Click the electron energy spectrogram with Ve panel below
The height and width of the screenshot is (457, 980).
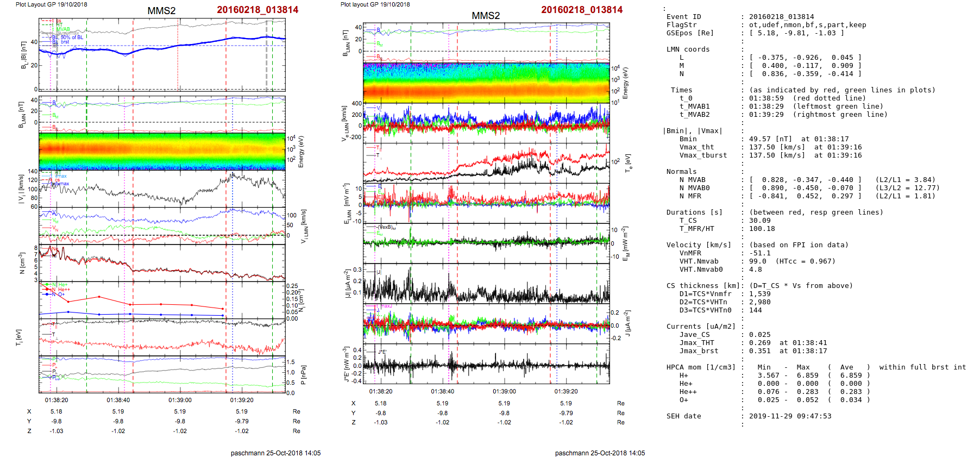[486, 83]
